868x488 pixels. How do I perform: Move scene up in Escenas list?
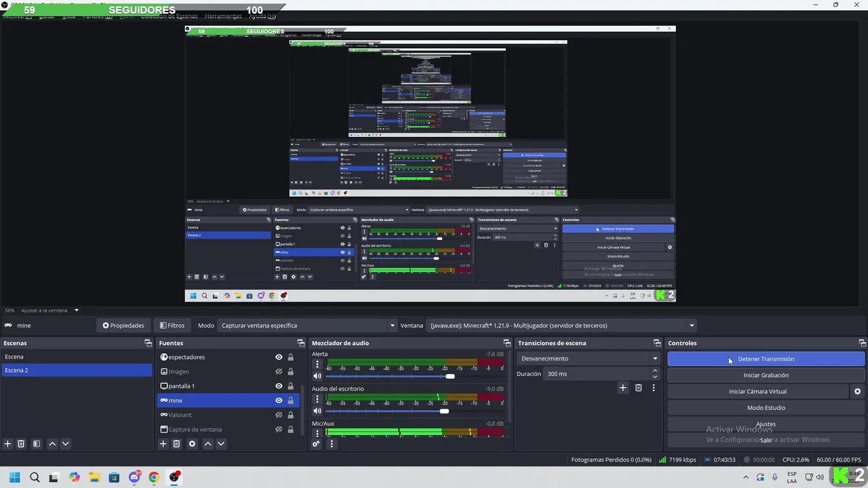(52, 444)
